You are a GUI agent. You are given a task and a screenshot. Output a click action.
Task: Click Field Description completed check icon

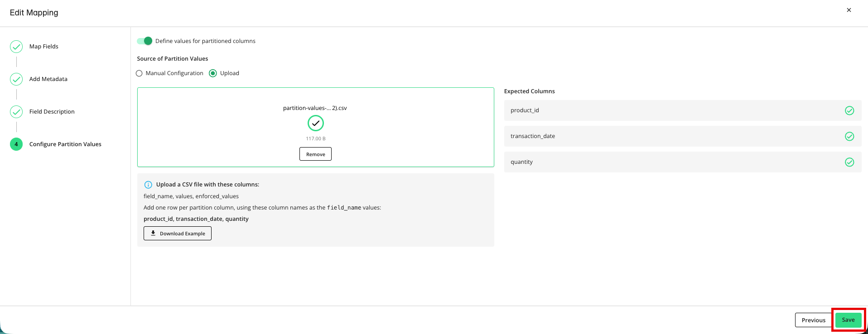(16, 112)
